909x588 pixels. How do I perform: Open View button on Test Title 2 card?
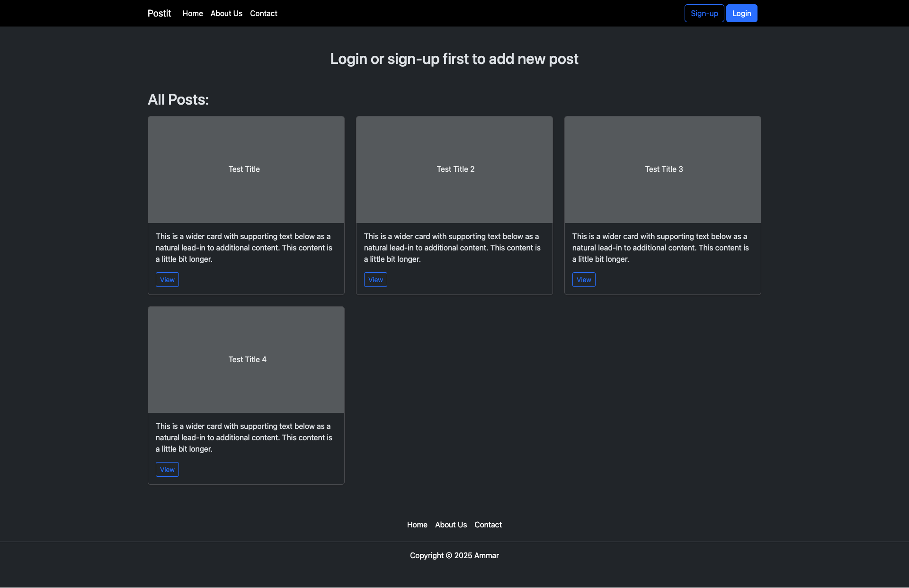point(375,280)
